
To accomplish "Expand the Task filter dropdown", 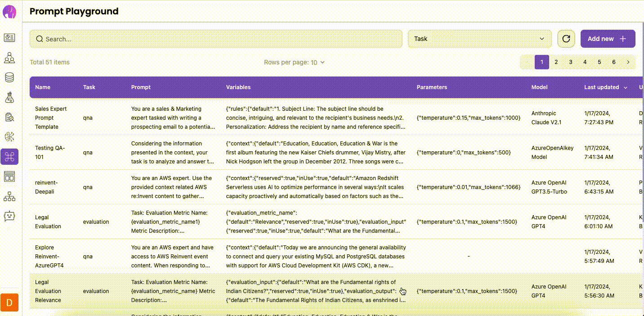I will (x=479, y=39).
